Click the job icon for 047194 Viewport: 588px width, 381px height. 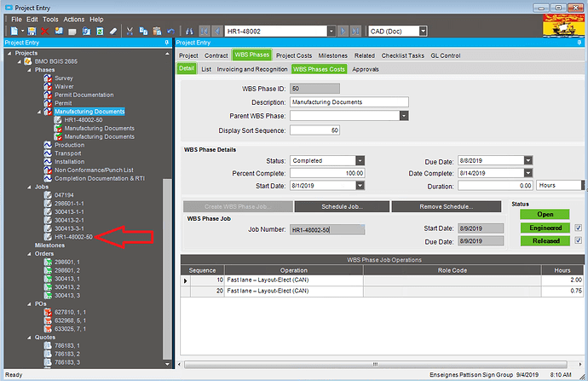[x=48, y=195]
